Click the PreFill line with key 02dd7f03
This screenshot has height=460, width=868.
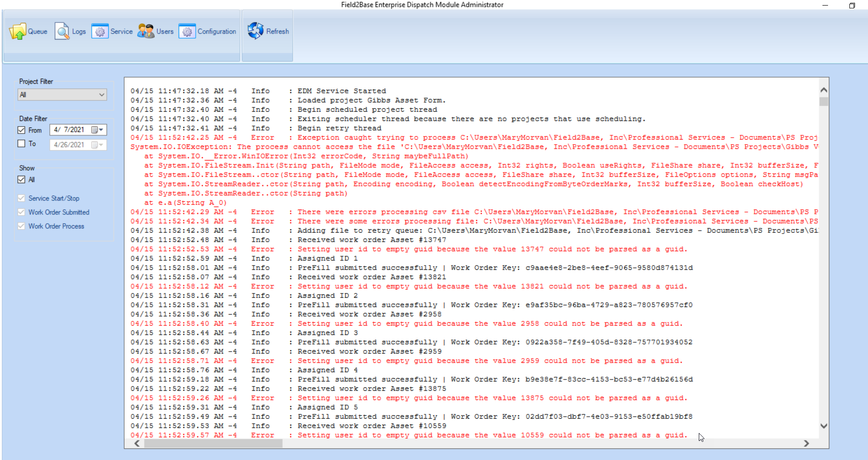pos(411,417)
